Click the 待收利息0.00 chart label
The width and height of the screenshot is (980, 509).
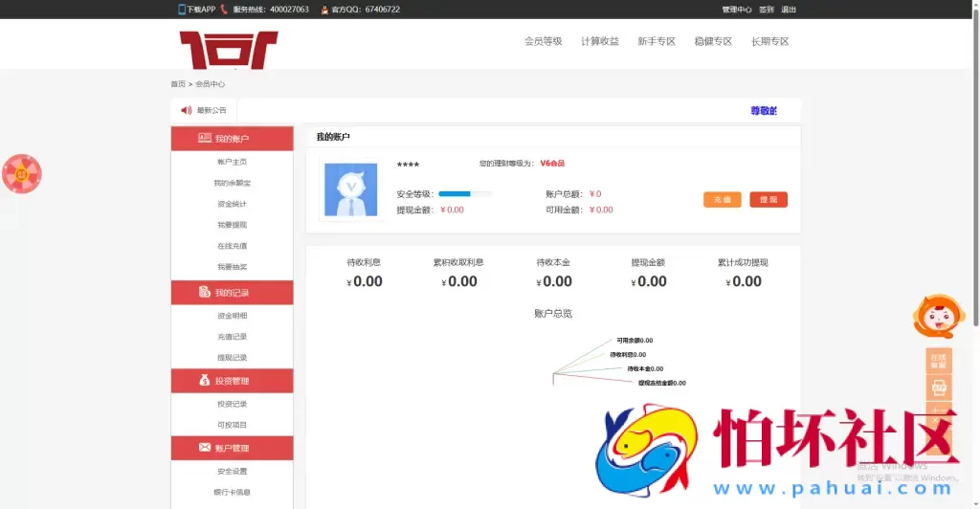628,355
